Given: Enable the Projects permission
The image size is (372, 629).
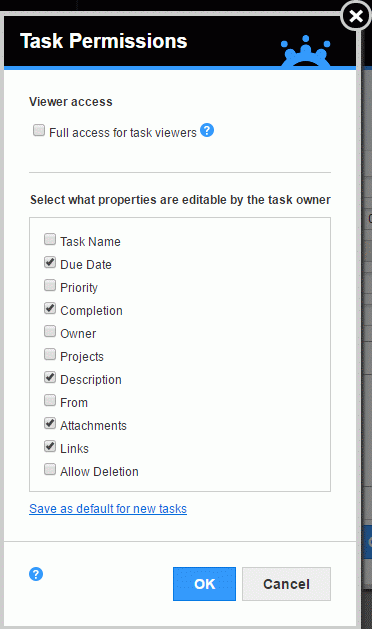Looking at the screenshot, I should 50,354.
